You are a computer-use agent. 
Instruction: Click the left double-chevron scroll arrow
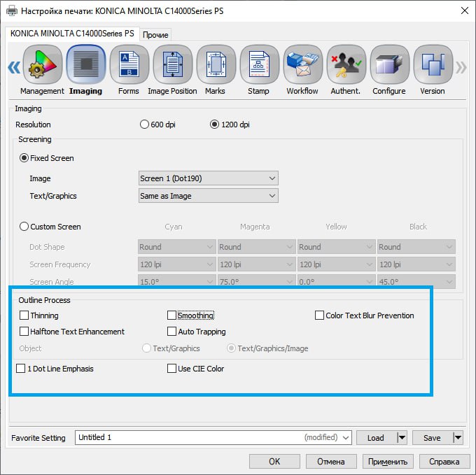pos(14,67)
